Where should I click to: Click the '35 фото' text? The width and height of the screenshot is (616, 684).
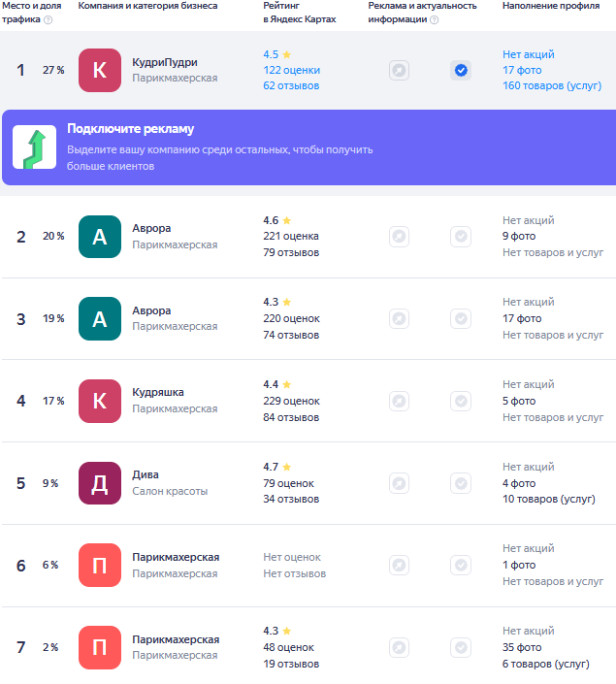[522, 647]
